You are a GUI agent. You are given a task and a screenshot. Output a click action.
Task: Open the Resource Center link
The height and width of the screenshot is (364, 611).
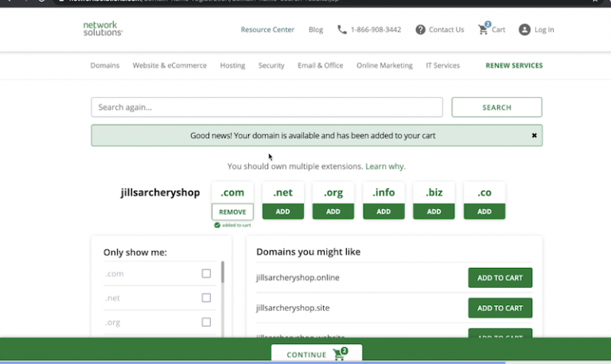coord(267,29)
